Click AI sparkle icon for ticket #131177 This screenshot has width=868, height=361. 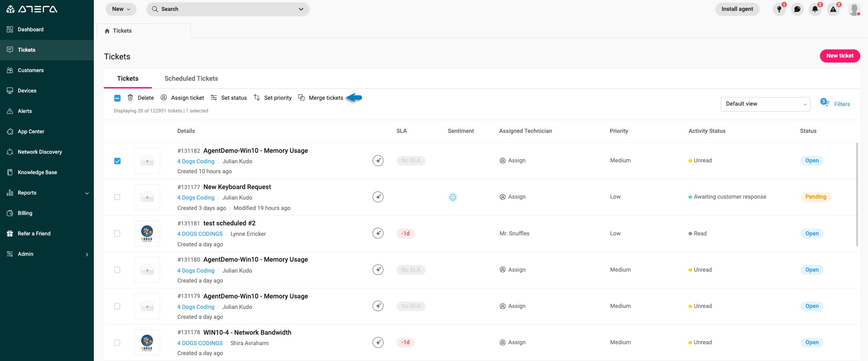click(378, 197)
